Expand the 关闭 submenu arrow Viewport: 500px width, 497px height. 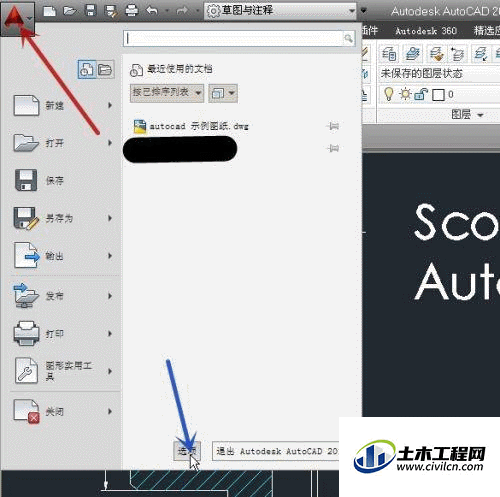click(x=110, y=412)
